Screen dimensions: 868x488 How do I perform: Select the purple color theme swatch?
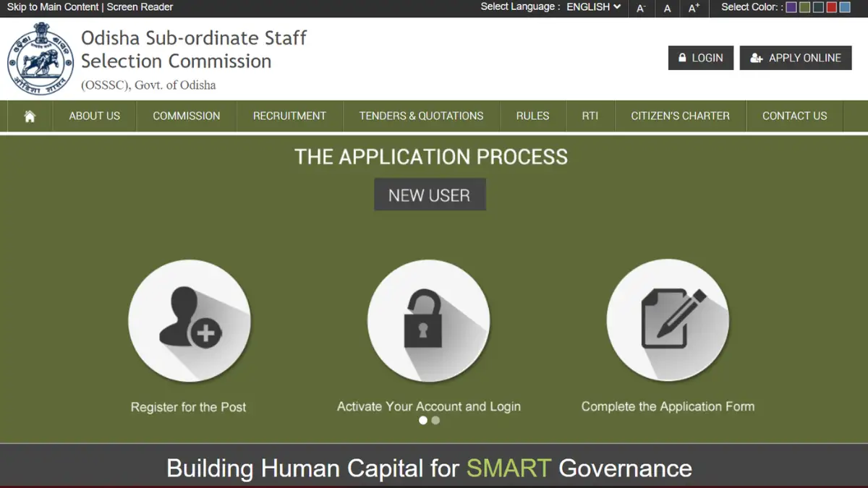tap(791, 7)
